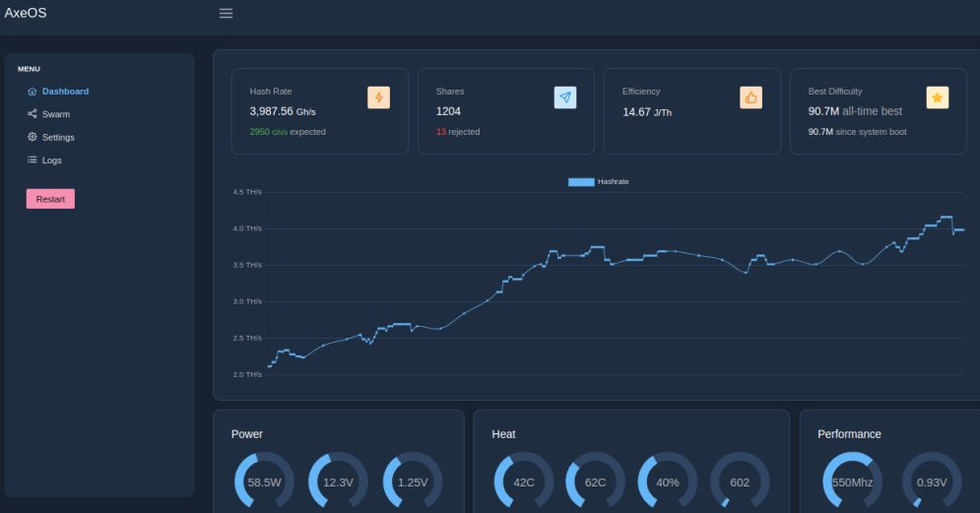Click the Hash Rate card title
This screenshot has height=513, width=980.
point(271,92)
